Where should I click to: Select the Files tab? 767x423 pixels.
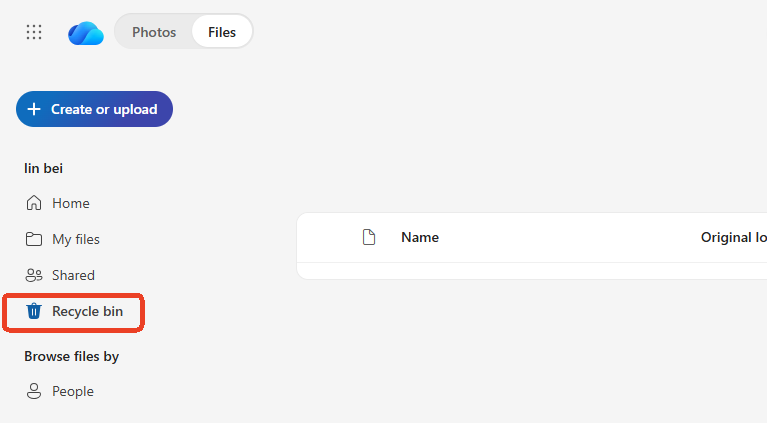pos(222,32)
